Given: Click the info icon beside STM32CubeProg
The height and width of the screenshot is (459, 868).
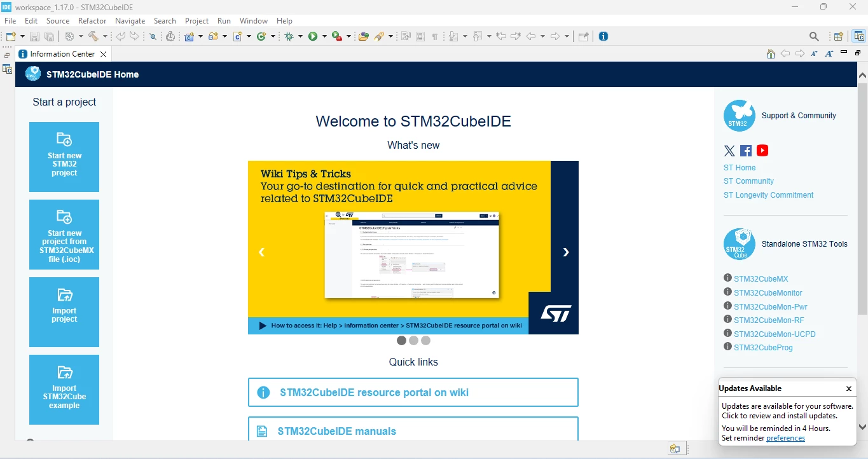Looking at the screenshot, I should point(727,346).
